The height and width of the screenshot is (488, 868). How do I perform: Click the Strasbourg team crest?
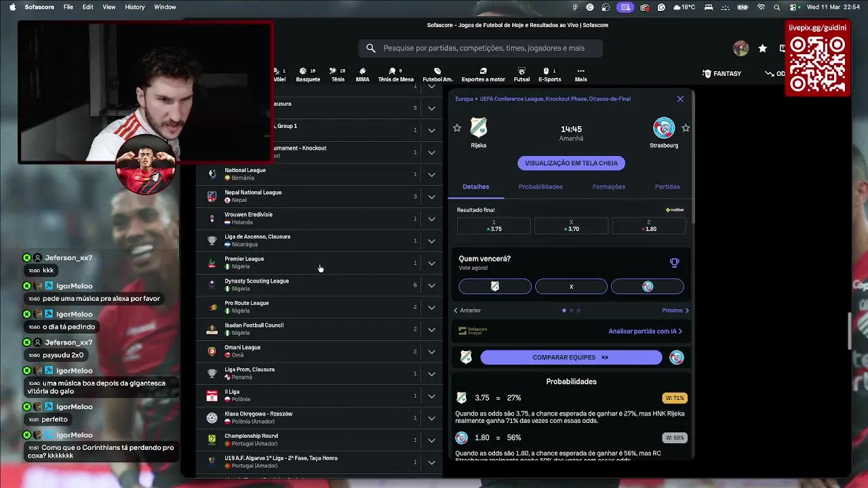664,127
